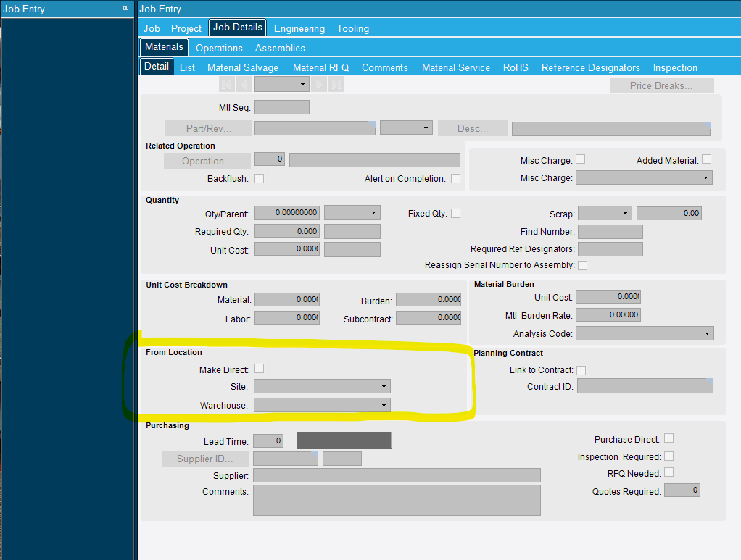Toggle the Added Material checkbox

click(706, 159)
